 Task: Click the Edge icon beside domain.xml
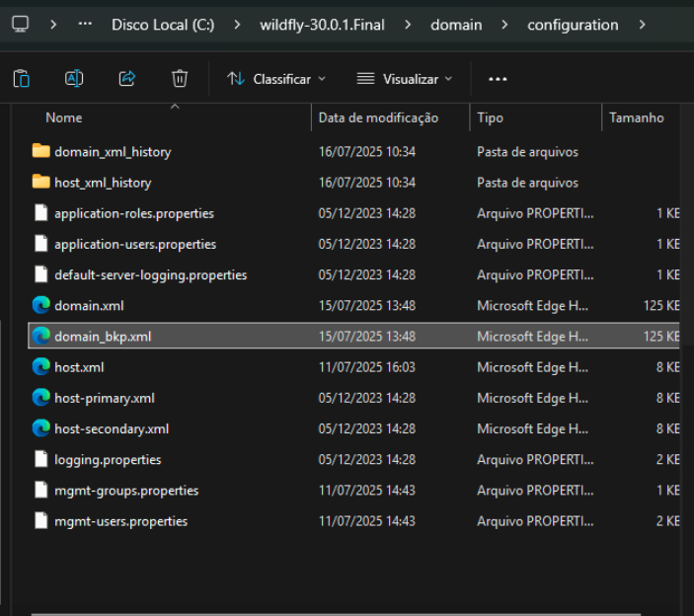pos(40,305)
